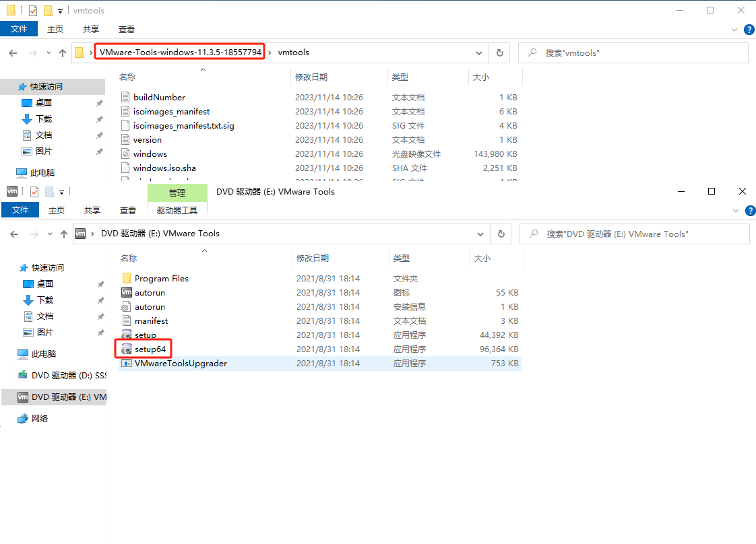Click properties quick-access icon in vmtools title bar
756x544 pixels.
(33, 11)
